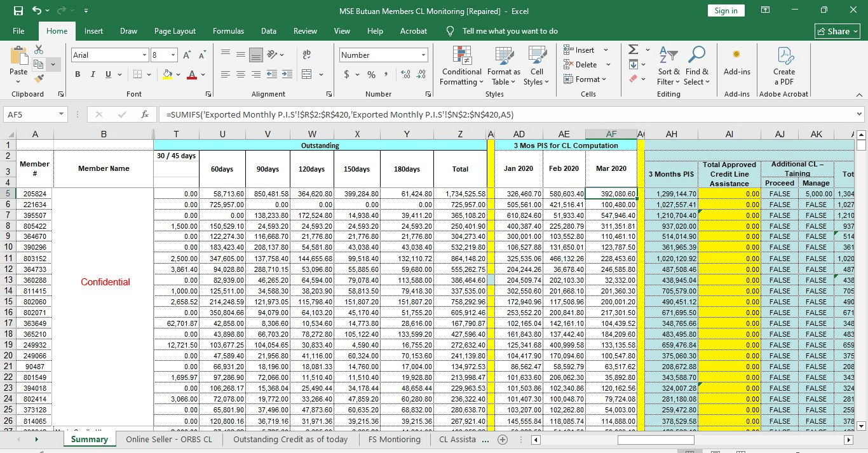Image resolution: width=868 pixels, height=453 pixels.
Task: Click the Merge & Center icon
Action: coord(307,74)
